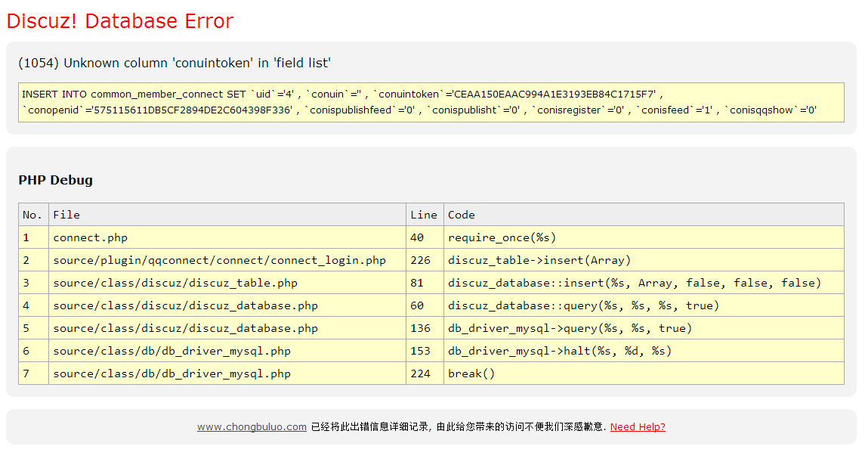
Task: Click db_driver_mysql.php in row 7
Action: pos(227,373)
